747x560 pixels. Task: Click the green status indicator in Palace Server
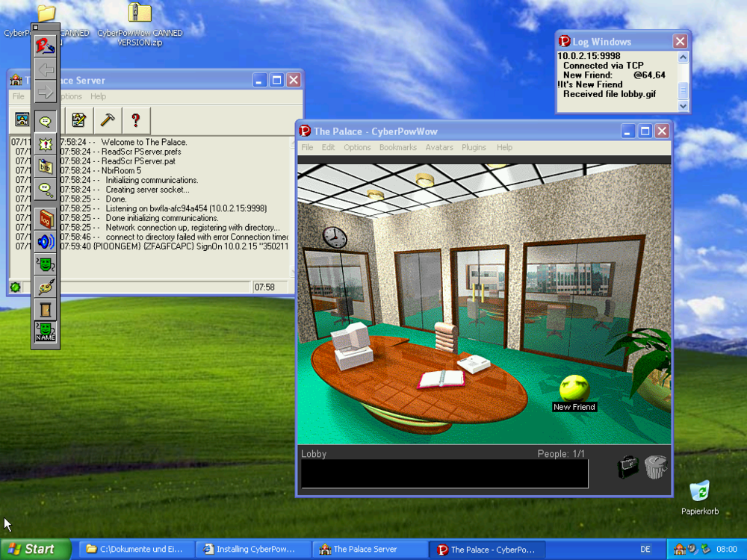point(15,287)
